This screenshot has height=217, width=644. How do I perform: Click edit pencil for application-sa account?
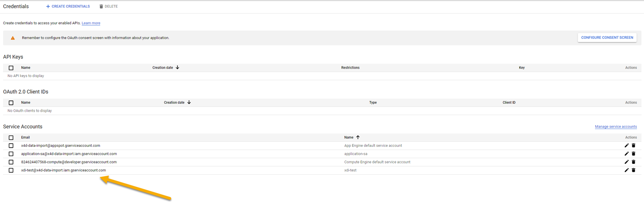(x=626, y=154)
